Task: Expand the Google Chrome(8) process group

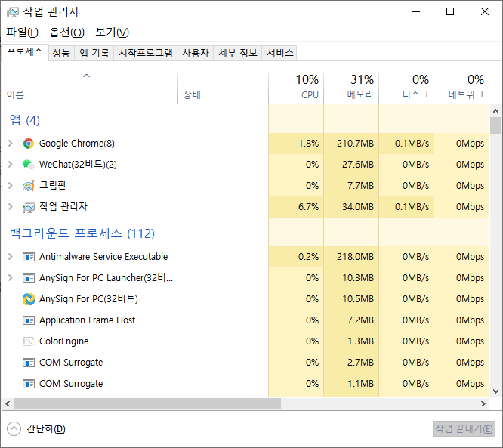Action: click(11, 143)
